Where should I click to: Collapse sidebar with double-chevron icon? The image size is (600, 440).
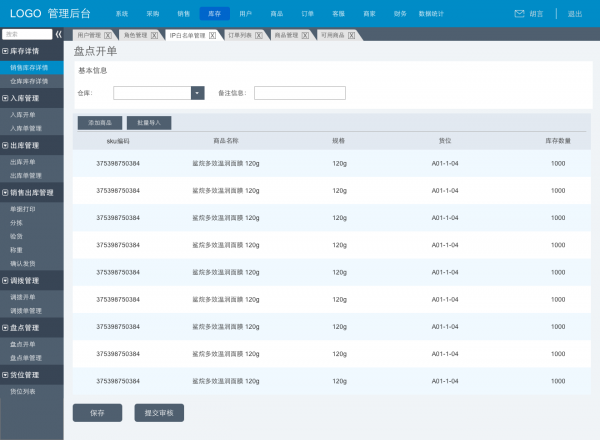pos(58,34)
